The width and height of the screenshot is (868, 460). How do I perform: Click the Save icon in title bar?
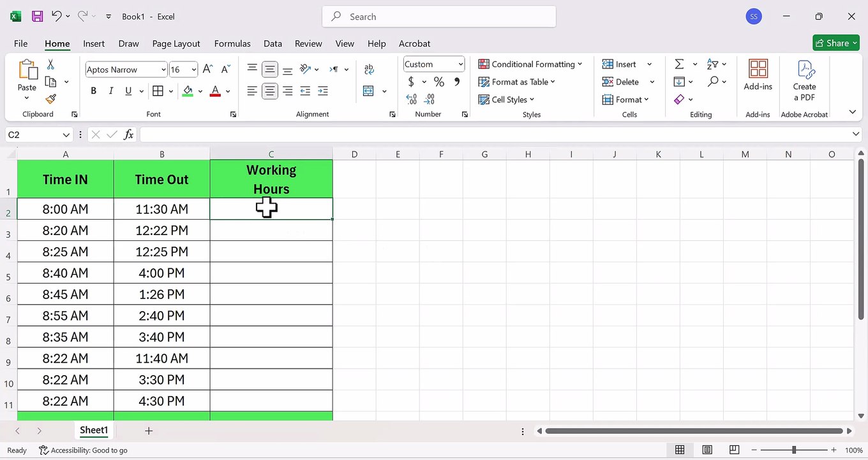tap(37, 17)
